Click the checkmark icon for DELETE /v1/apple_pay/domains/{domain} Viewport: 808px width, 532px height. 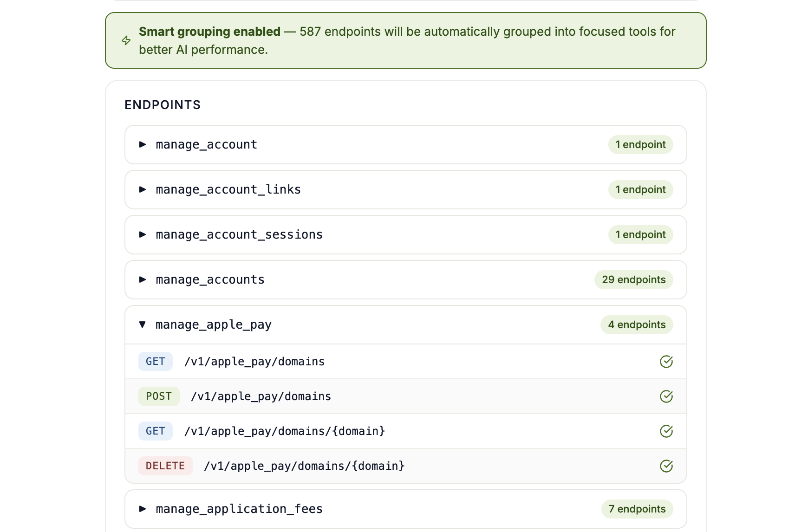click(x=666, y=466)
